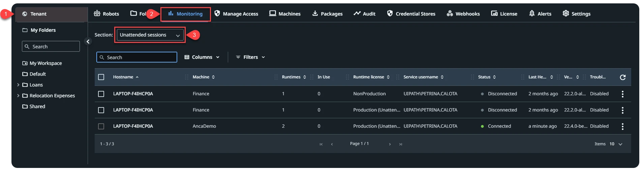Sort by Version column

(x=571, y=77)
